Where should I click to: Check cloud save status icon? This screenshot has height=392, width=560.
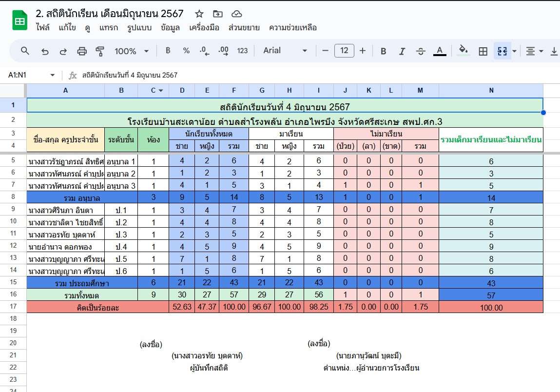[236, 14]
